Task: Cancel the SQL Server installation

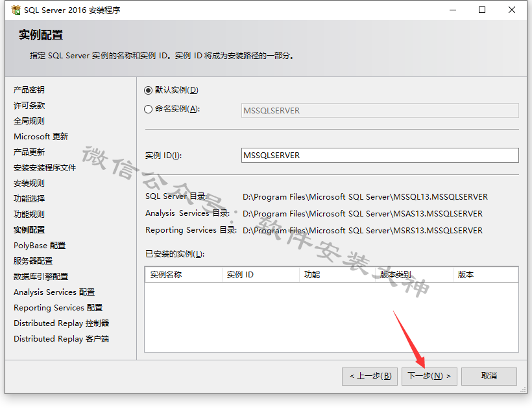Action: (489, 377)
